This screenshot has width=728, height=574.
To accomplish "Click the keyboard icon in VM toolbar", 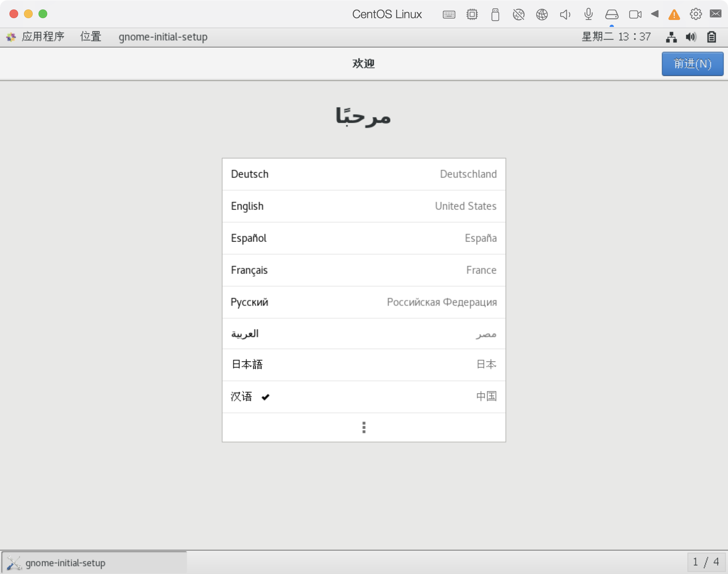I will click(x=449, y=15).
